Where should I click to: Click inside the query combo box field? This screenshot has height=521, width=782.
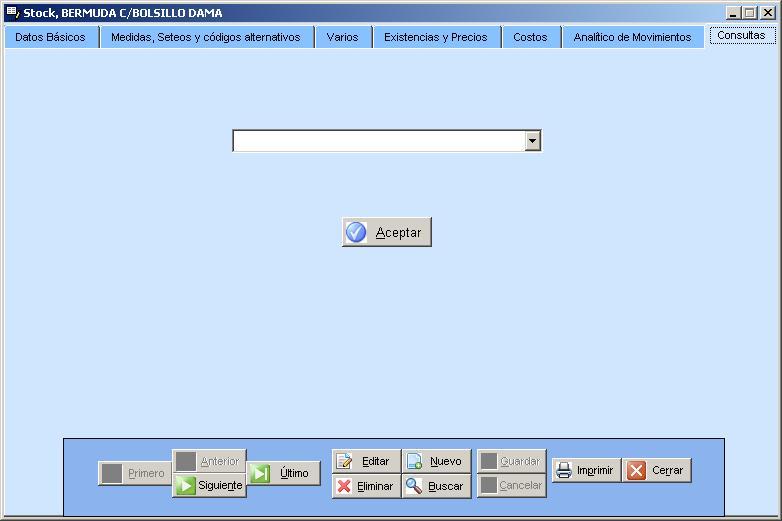click(x=378, y=141)
